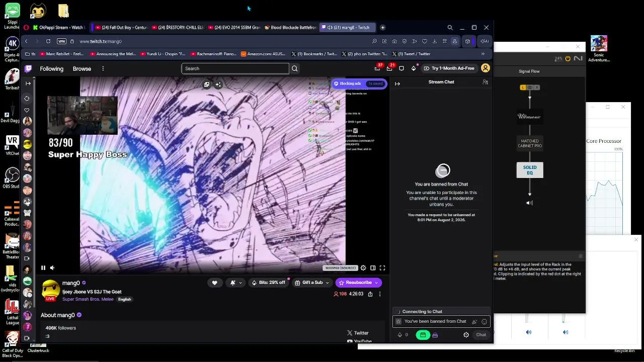Open Prime loot with 37 badge
This screenshot has height=362, width=644.
(x=378, y=68)
